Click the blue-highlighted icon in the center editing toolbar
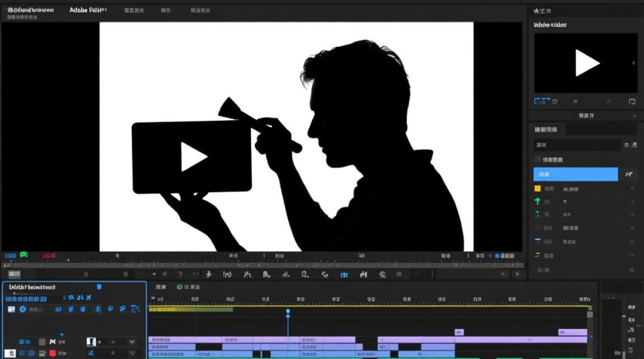The width and height of the screenshot is (644, 359). click(344, 274)
